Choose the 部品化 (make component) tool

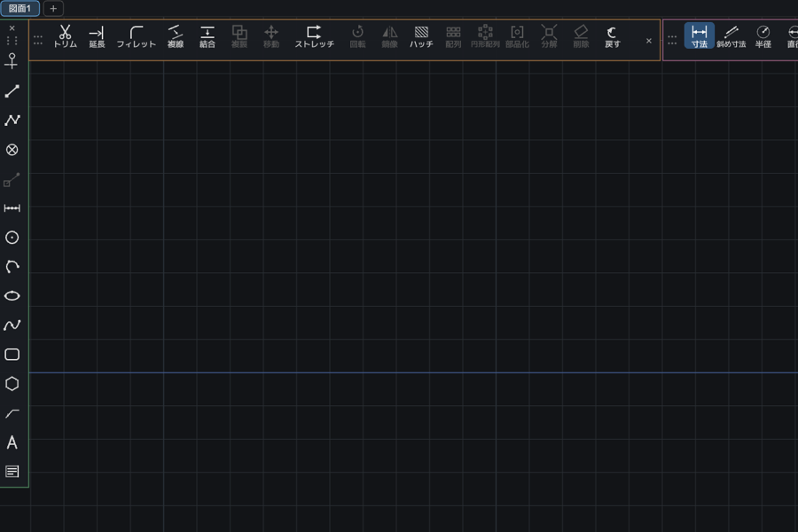point(517,36)
